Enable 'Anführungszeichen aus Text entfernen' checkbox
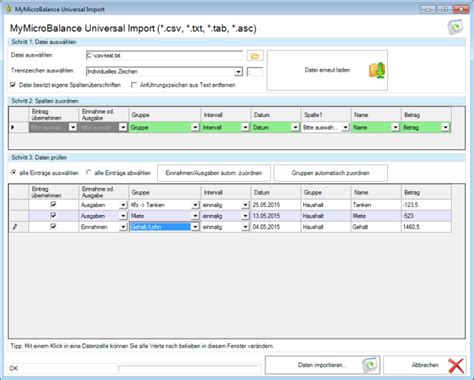Viewport: 474px width, 380px height. click(x=134, y=85)
